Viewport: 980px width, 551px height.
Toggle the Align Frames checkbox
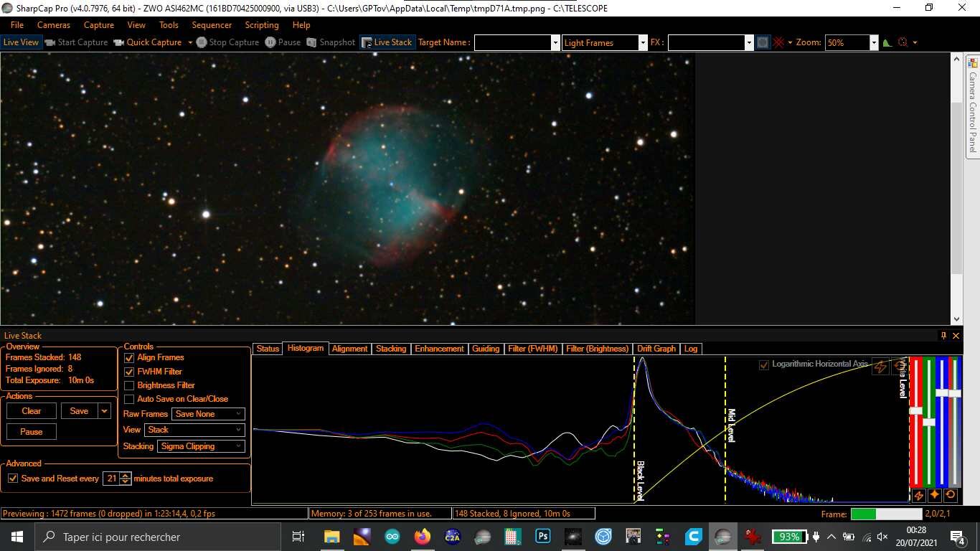[129, 357]
